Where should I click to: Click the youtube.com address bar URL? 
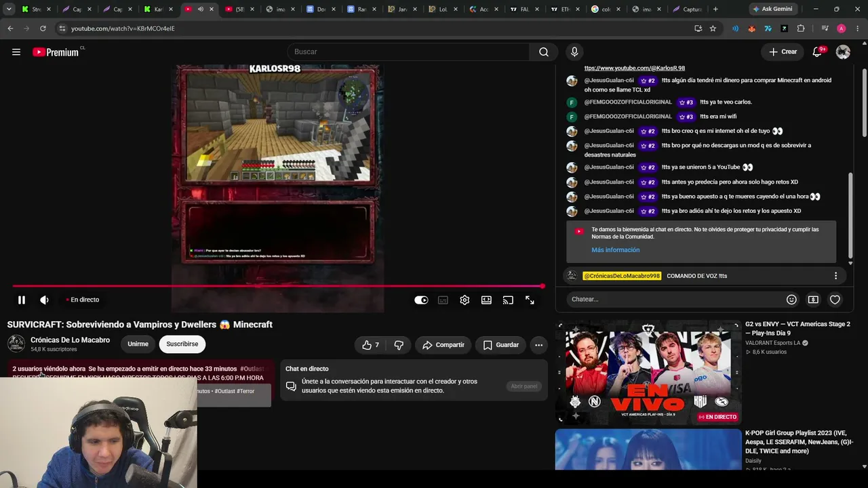click(x=123, y=28)
